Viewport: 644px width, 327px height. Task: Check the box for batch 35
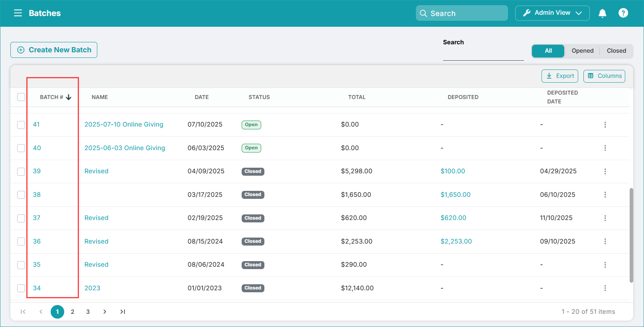click(x=21, y=265)
